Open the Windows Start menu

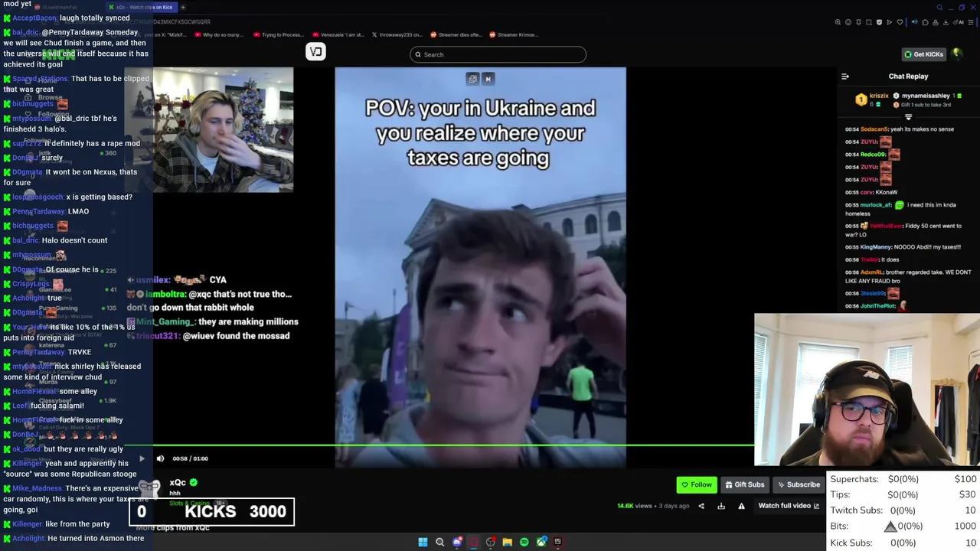tap(423, 542)
